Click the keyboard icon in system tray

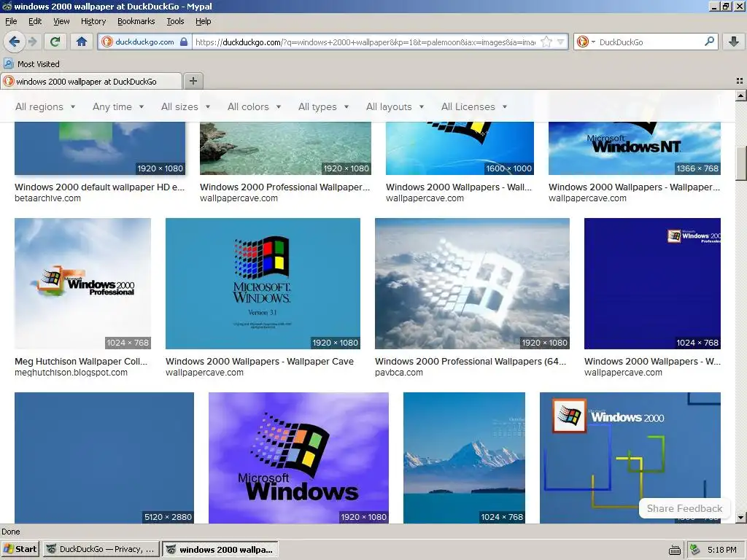pyautogui.click(x=675, y=550)
